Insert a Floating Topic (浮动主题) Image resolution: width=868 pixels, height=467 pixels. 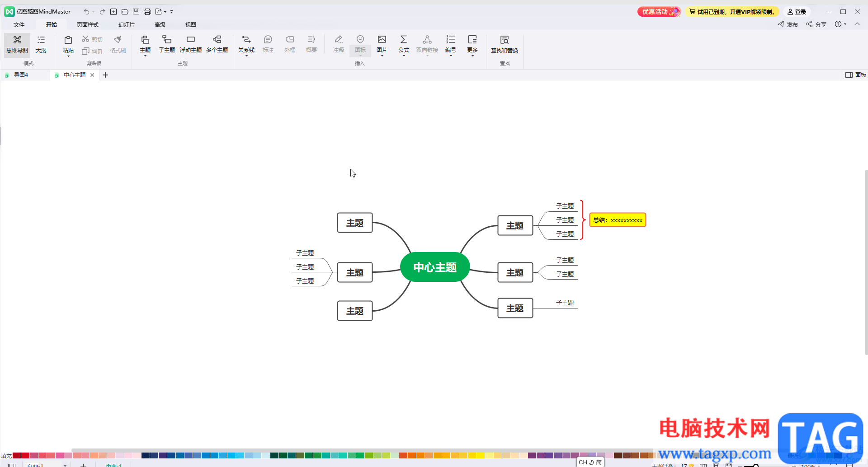pos(191,44)
